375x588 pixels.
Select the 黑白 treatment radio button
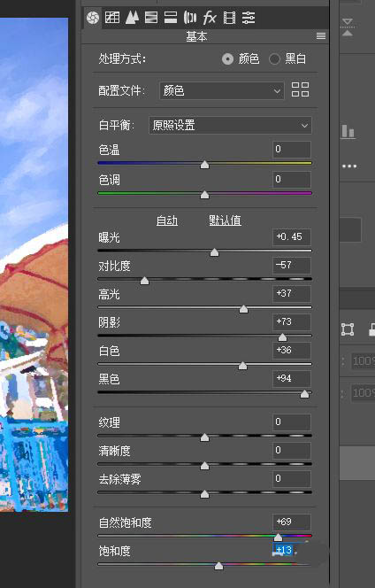[x=274, y=58]
